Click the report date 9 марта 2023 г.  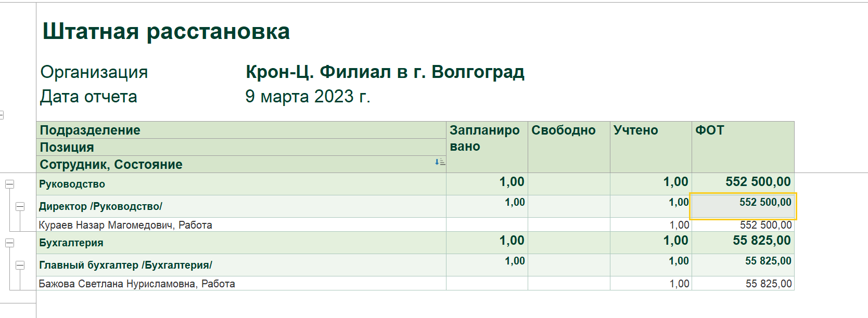click(308, 97)
